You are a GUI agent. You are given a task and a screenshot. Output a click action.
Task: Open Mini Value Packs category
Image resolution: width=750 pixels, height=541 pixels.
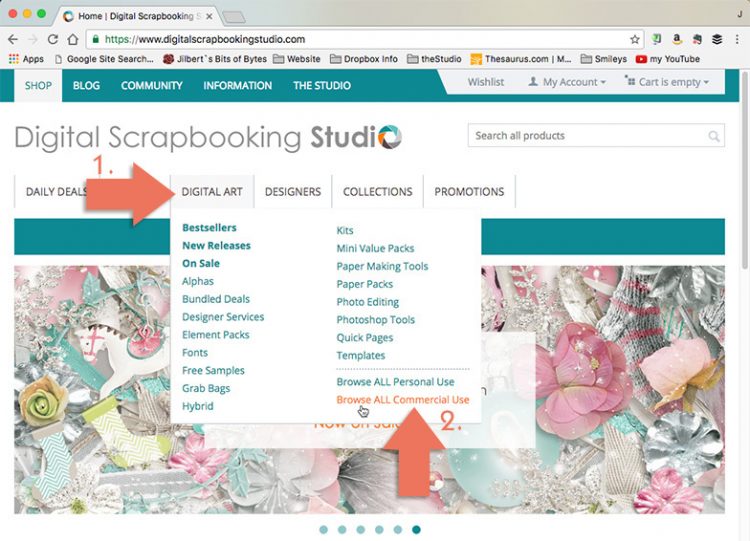tap(375, 248)
